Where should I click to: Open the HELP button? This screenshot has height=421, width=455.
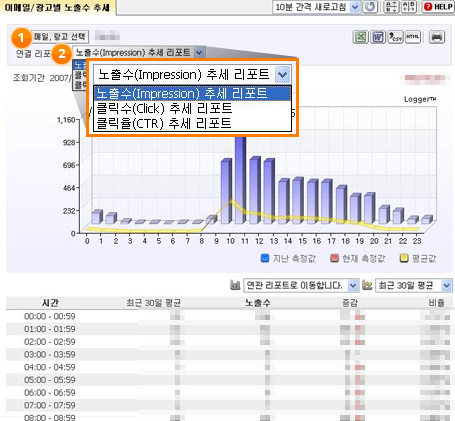point(439,7)
